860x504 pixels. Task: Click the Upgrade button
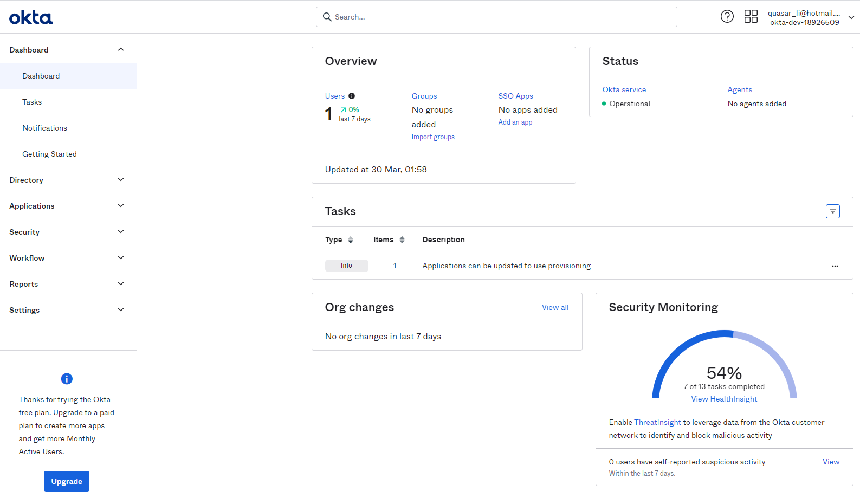(x=67, y=481)
